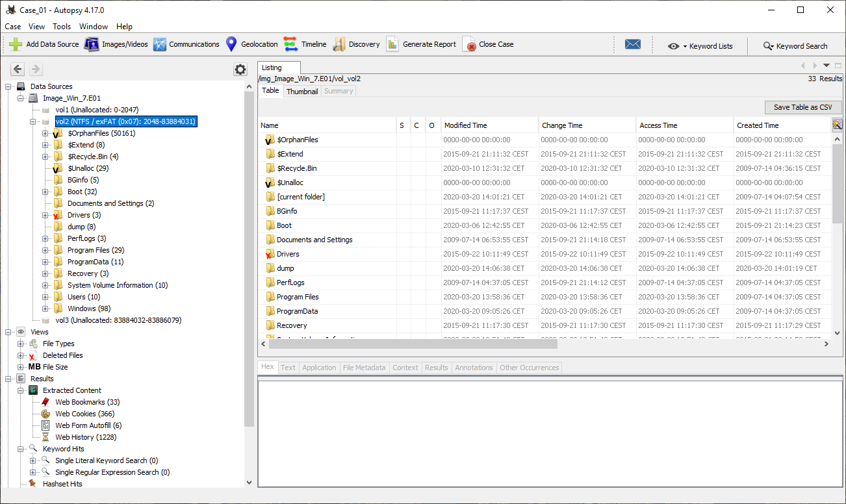Viewport: 846px width, 504px height.
Task: Click the table's vertical scrollbar thumb
Action: 838,183
